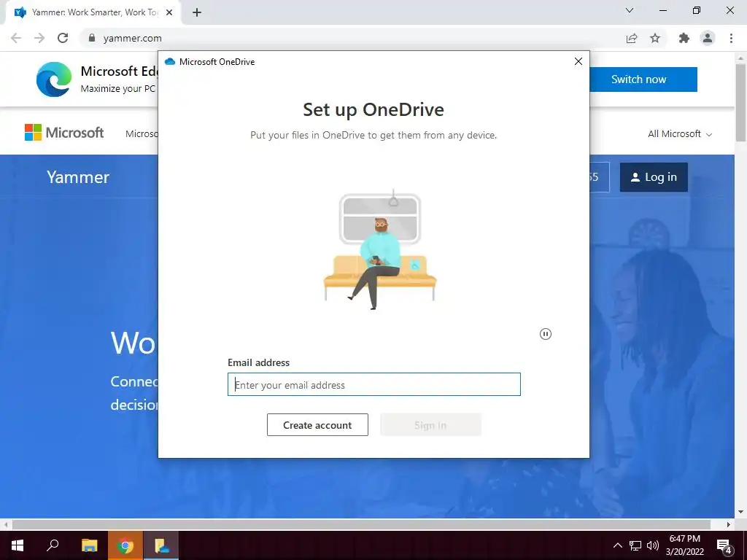Close the Yammer browser tab
Image resolution: width=747 pixels, height=560 pixels.
[169, 12]
